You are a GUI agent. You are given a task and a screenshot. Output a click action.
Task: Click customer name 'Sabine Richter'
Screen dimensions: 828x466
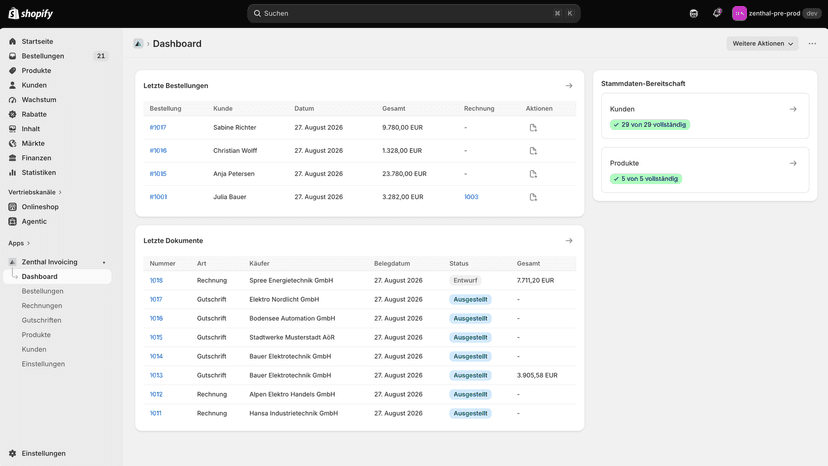[234, 127]
